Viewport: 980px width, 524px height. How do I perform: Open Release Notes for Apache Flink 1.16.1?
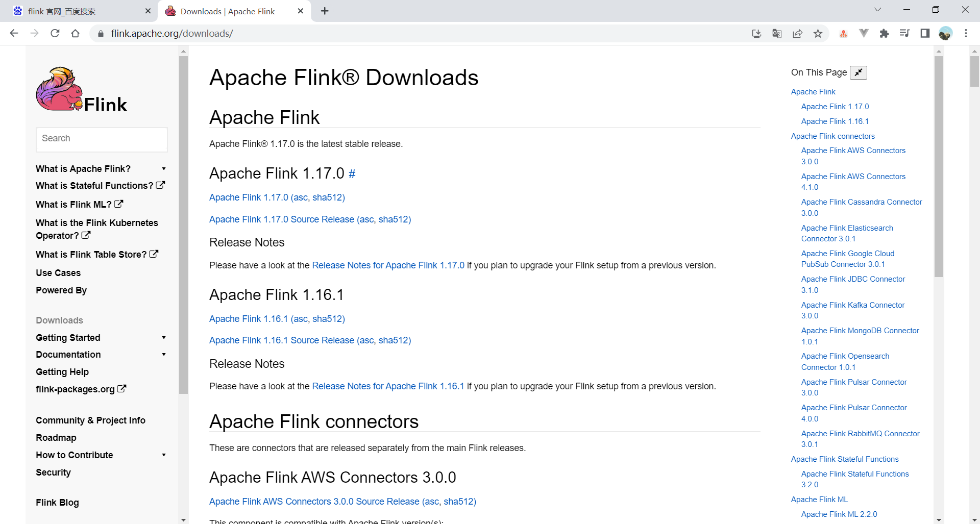388,386
